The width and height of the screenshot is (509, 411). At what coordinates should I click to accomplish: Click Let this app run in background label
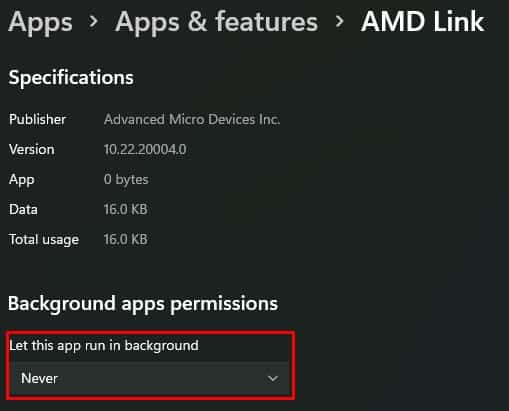click(x=104, y=346)
